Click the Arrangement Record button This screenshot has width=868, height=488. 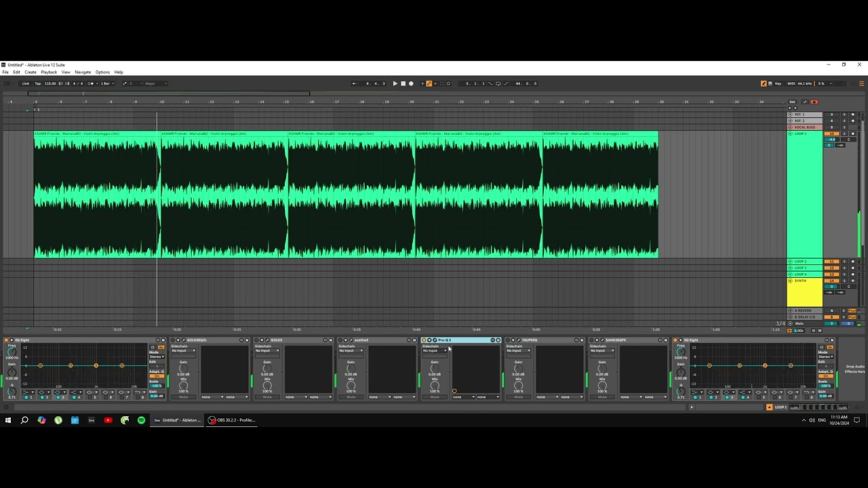tap(411, 83)
